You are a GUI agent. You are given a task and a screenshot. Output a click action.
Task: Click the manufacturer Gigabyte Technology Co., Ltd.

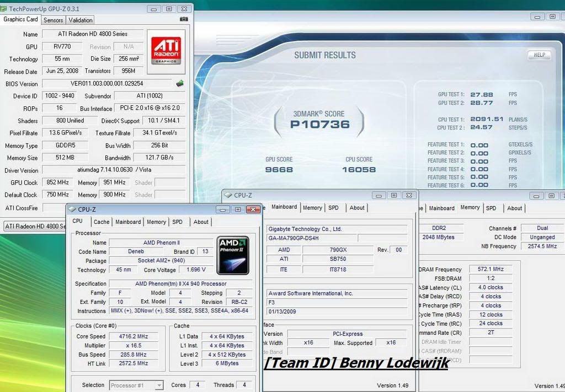tap(337, 229)
